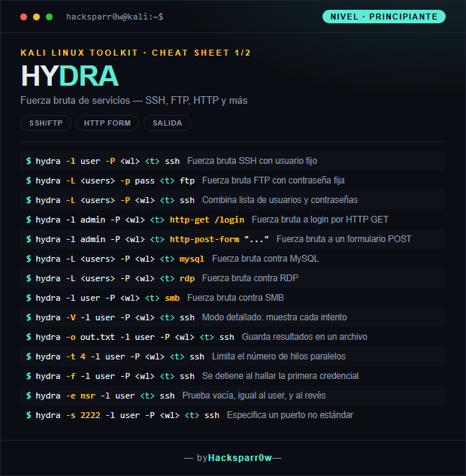Click the $ prompt of the ftp command row
This screenshot has width=466, height=476.
click(29, 180)
